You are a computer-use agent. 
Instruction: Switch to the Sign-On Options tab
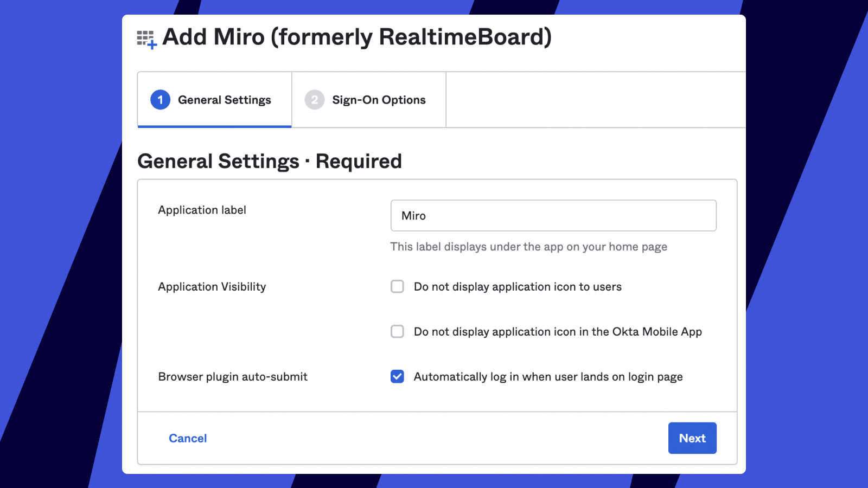click(369, 100)
